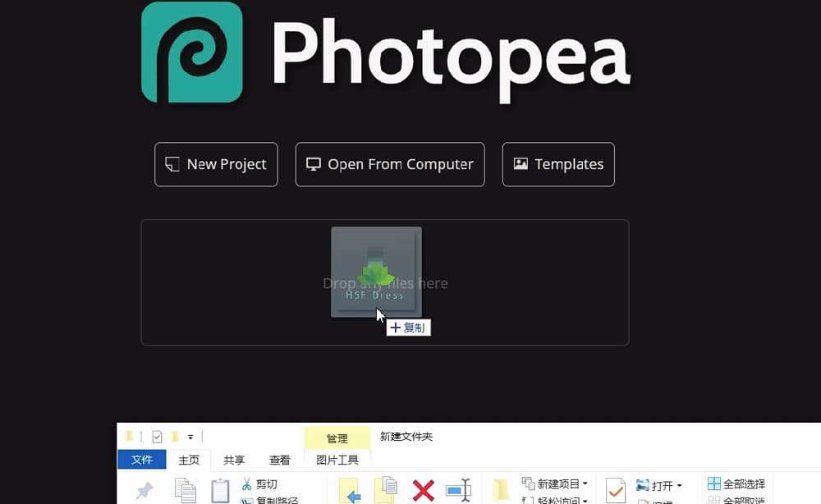Click 全部取消 (select none)
This screenshot has width=821, height=504.
(x=736, y=501)
